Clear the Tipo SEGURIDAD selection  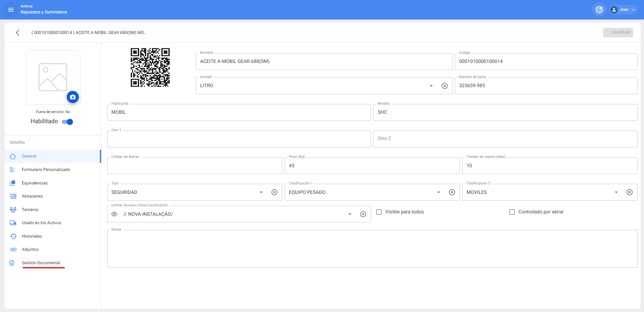(274, 192)
